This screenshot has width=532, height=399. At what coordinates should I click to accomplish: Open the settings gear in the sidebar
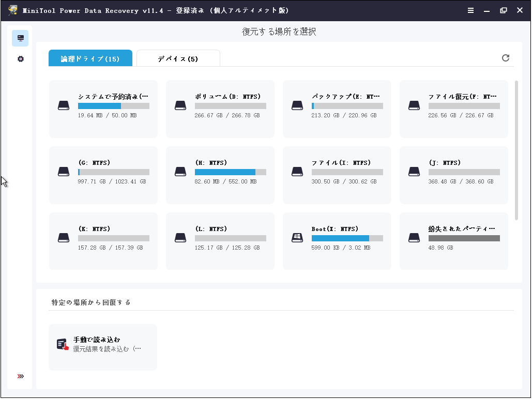[20, 58]
